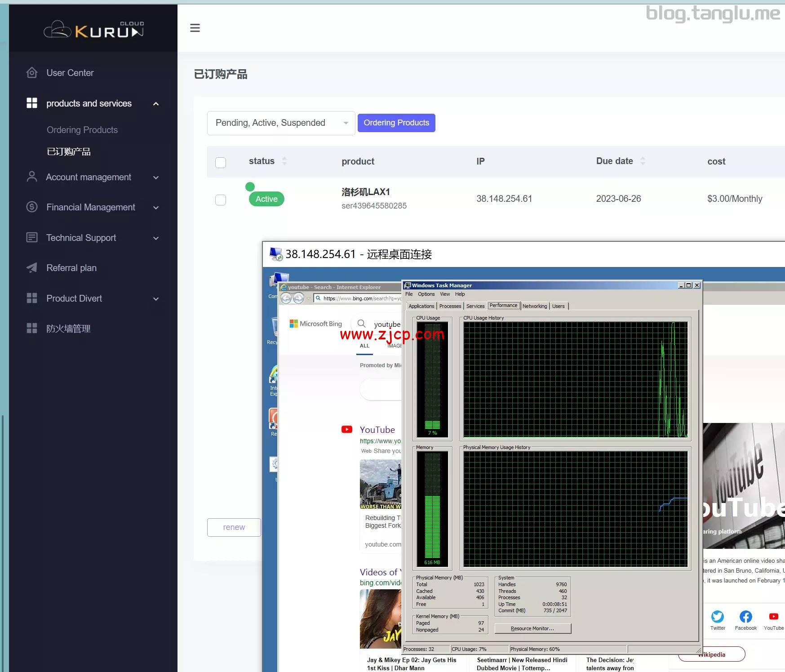This screenshot has width=785, height=672.
Task: Open Task Manager View menu
Action: (x=445, y=294)
